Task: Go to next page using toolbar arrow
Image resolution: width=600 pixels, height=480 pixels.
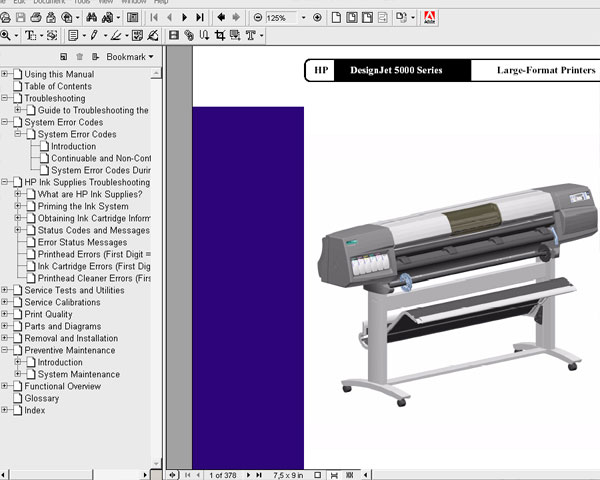Action: (x=184, y=18)
